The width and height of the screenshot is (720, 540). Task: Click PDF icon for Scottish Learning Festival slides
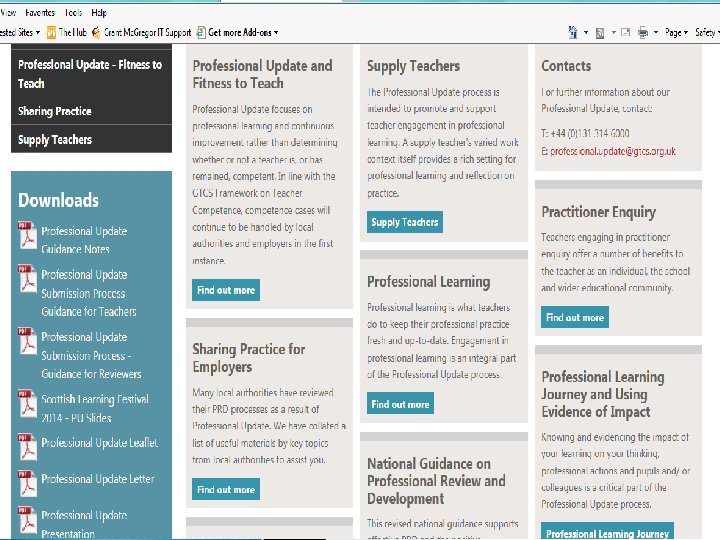point(28,404)
